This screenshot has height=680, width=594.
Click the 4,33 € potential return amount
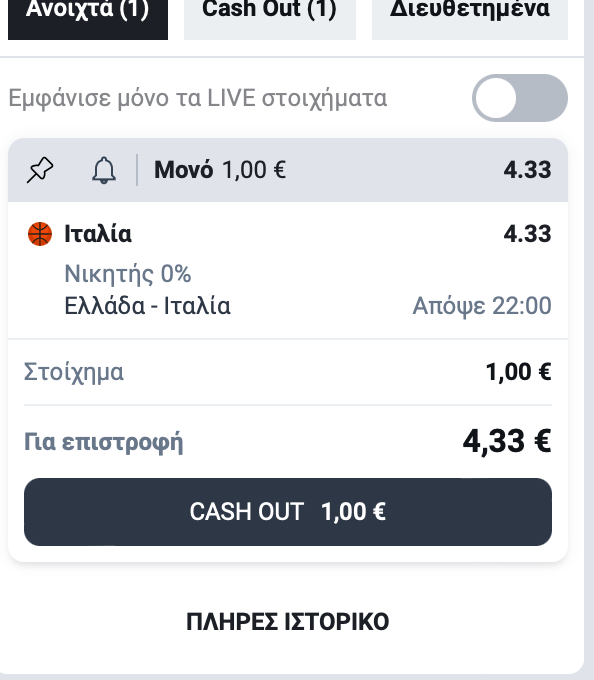[x=507, y=441]
